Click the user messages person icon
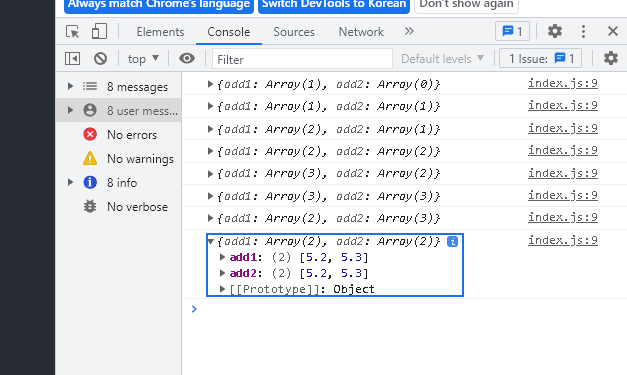The height and width of the screenshot is (375, 627). [90, 110]
